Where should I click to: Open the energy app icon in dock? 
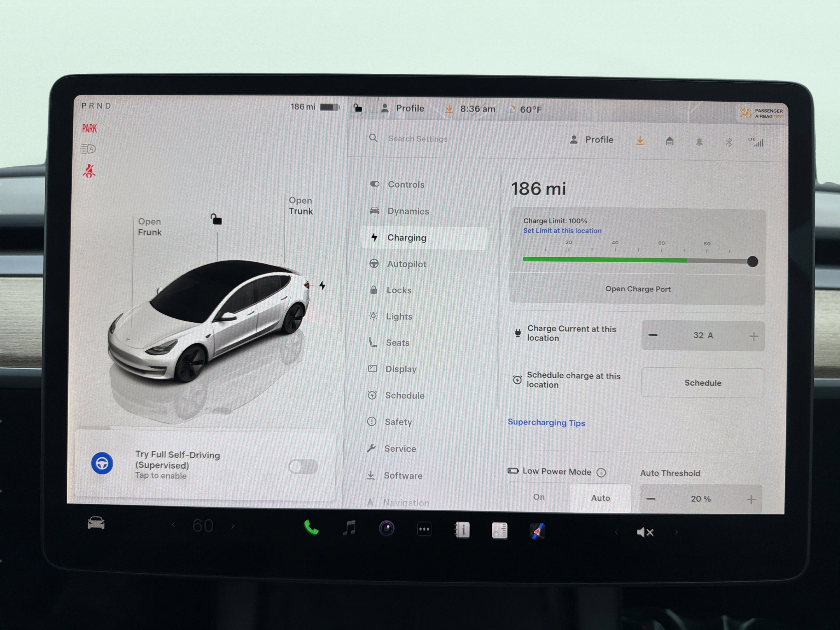click(x=499, y=531)
